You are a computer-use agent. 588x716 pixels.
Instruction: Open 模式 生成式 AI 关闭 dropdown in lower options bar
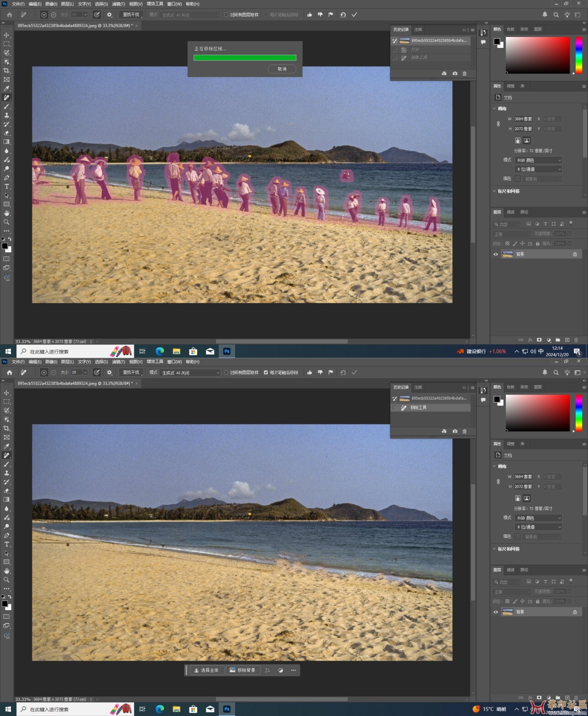click(x=191, y=372)
